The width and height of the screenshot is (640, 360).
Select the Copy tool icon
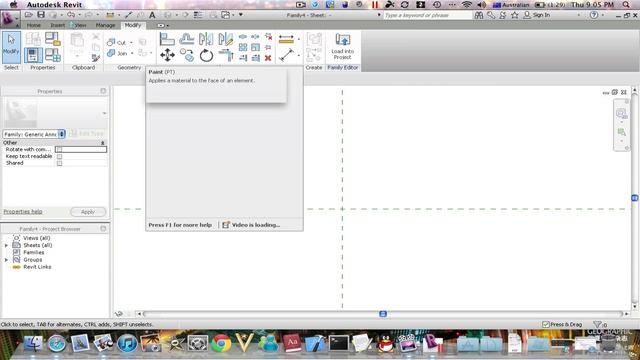pos(187,55)
